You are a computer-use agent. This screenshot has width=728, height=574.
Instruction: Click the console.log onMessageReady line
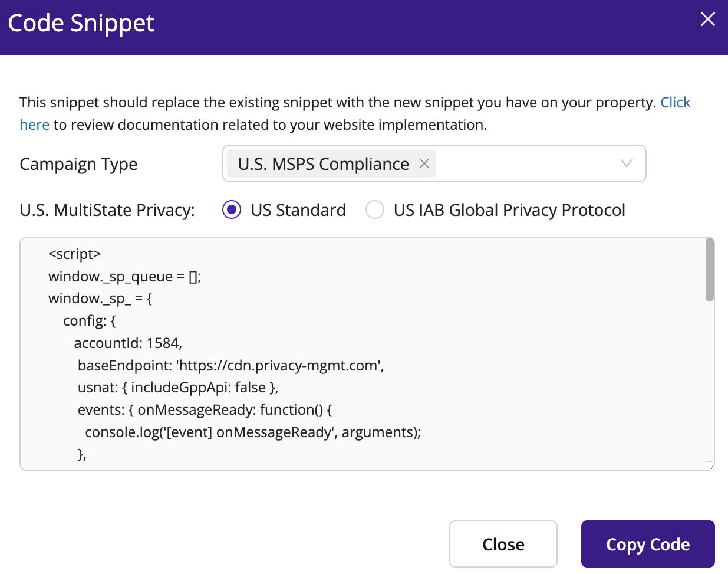click(253, 432)
